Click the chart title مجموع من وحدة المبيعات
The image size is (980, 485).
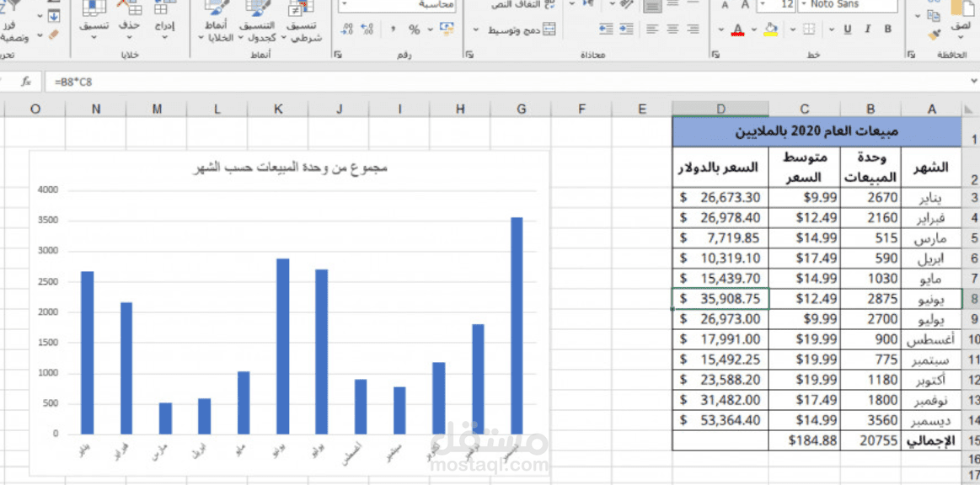coord(290,168)
